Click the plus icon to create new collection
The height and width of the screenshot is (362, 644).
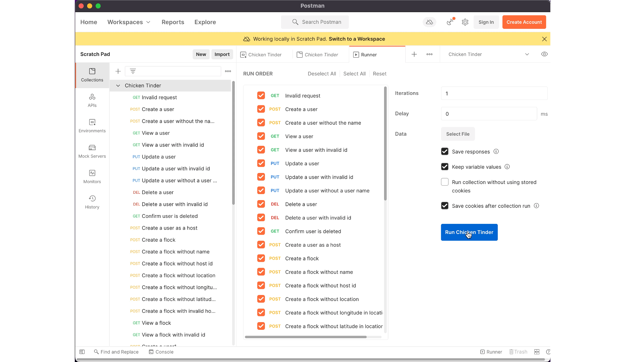click(118, 71)
